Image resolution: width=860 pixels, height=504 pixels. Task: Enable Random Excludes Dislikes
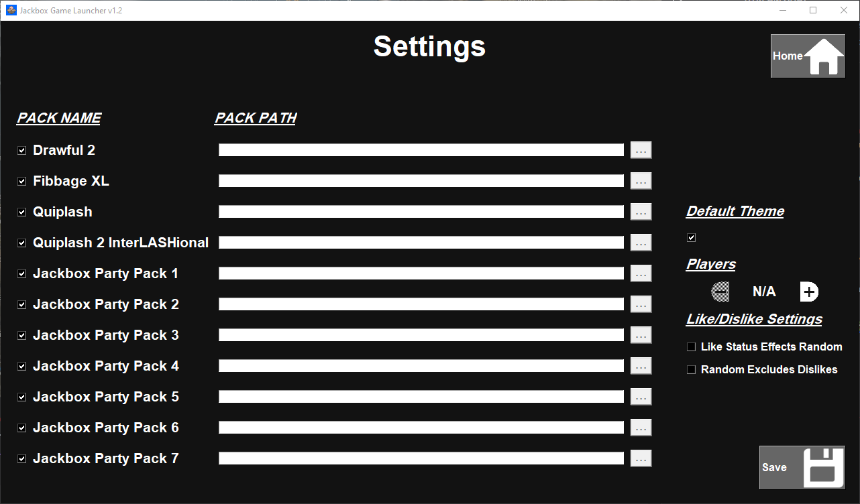pyautogui.click(x=691, y=369)
